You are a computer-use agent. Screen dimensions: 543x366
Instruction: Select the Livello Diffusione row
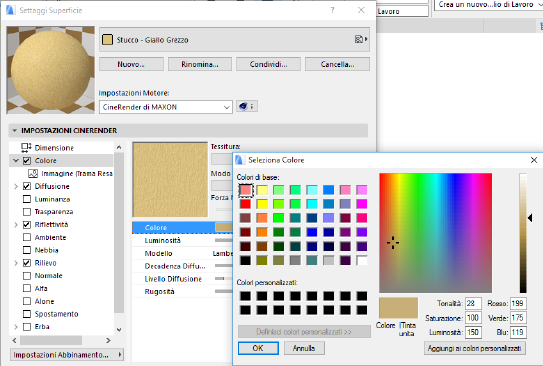182,279
